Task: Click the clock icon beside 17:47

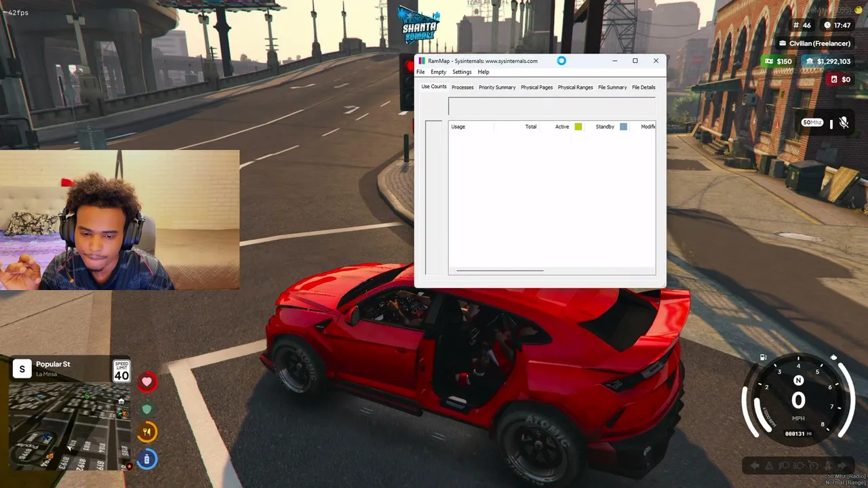Action: (827, 25)
